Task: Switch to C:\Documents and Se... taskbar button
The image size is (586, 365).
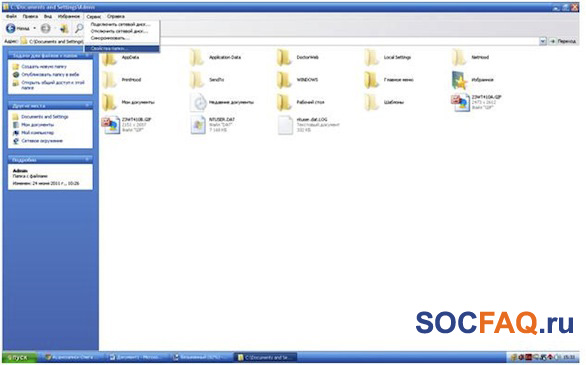Action: point(266,358)
